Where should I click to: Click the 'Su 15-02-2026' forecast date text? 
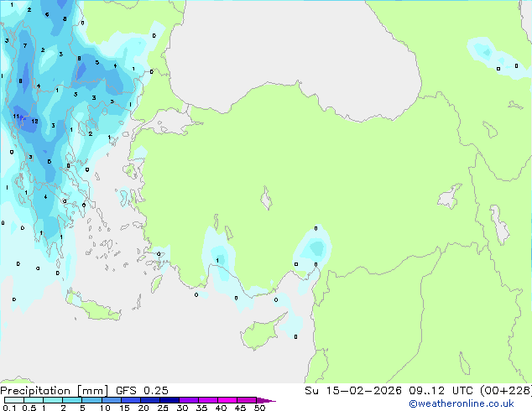(353, 391)
